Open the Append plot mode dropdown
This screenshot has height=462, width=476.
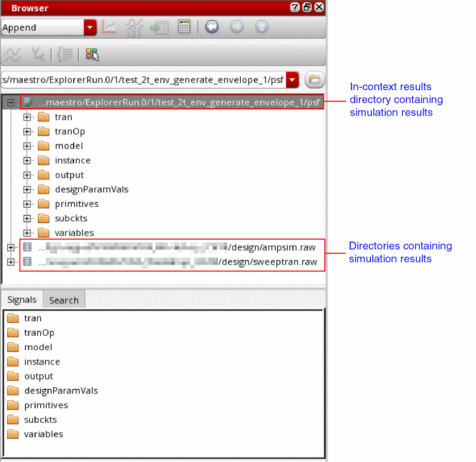click(90, 28)
